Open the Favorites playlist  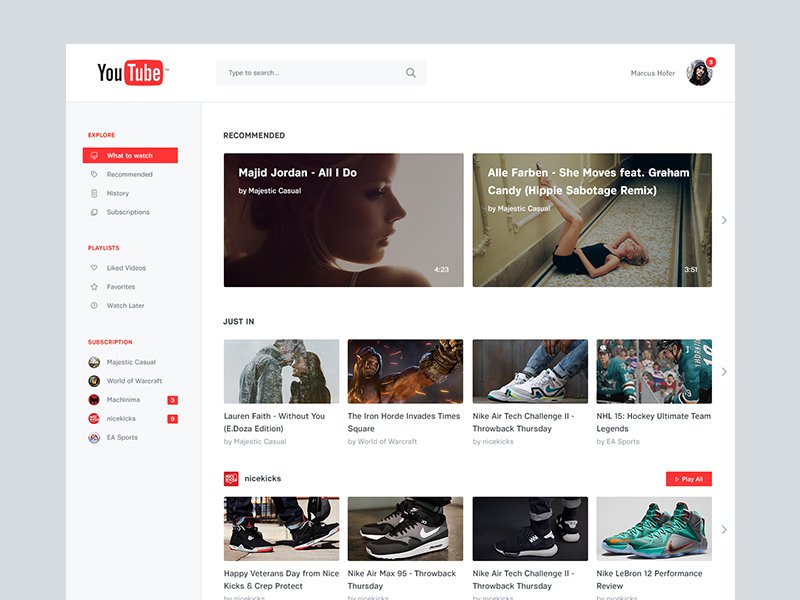point(121,287)
